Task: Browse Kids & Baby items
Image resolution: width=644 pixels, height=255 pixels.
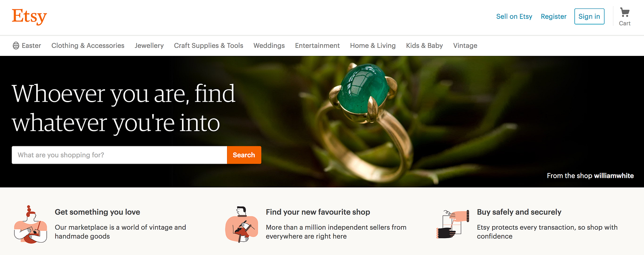Action: (x=424, y=45)
